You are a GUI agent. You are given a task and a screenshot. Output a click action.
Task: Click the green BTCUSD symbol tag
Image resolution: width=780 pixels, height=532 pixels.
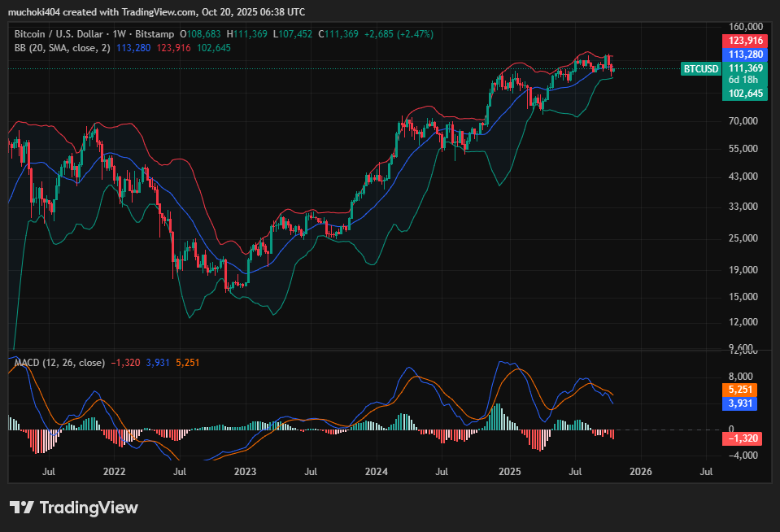(700, 69)
